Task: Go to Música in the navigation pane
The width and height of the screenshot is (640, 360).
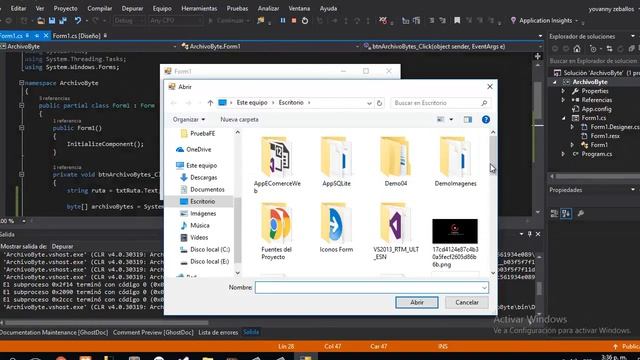Action: (195, 225)
